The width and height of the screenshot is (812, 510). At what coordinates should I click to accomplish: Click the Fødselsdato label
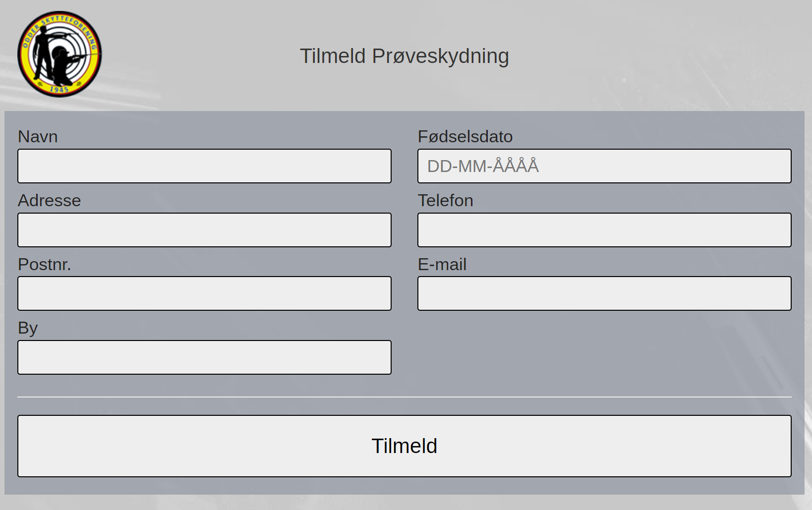point(465,136)
